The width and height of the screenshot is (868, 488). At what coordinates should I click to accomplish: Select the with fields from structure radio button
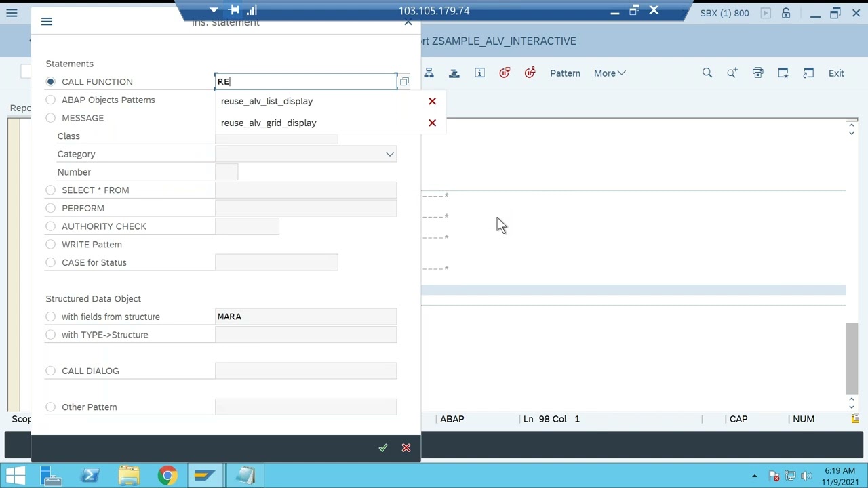(x=51, y=317)
